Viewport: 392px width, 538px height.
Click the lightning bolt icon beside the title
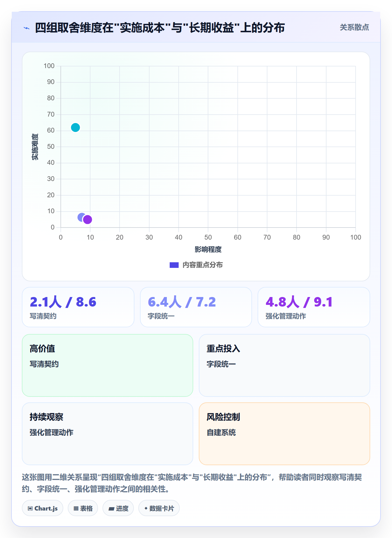point(27,28)
